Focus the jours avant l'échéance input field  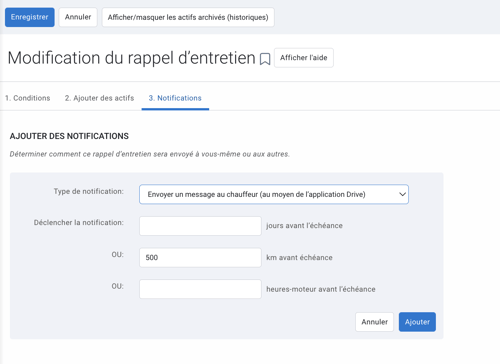click(x=200, y=226)
